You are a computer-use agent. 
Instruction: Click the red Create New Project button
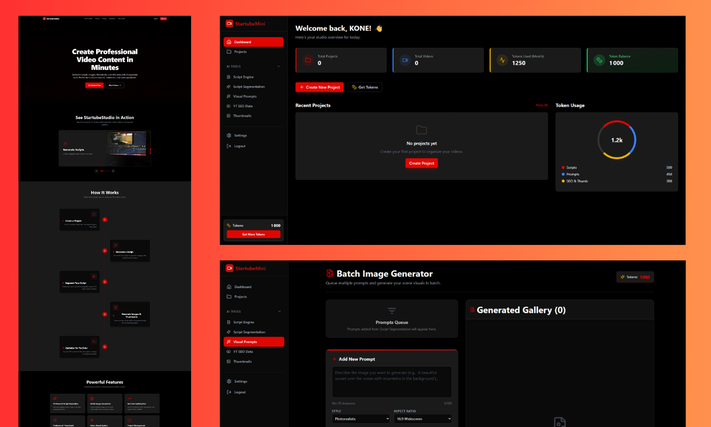coord(320,87)
